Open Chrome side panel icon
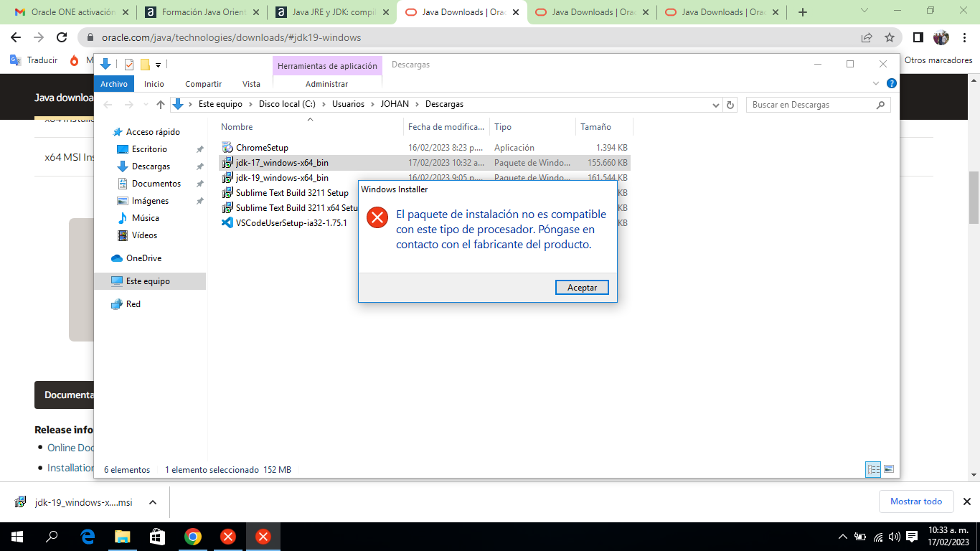The height and width of the screenshot is (551, 980). click(x=918, y=37)
